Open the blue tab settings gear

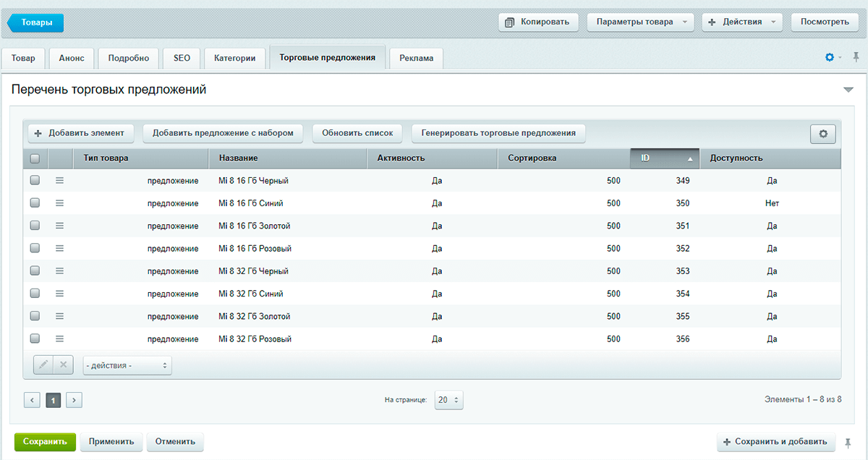[x=830, y=57]
